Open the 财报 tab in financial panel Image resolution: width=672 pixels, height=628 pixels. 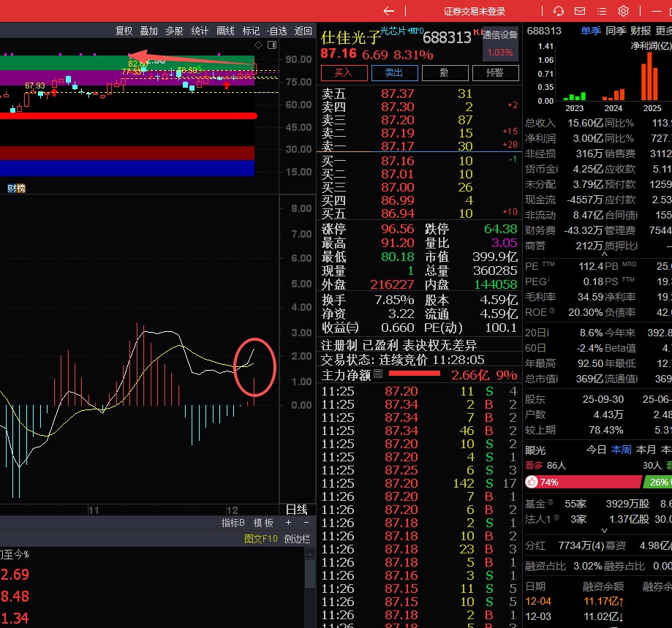pos(641,31)
